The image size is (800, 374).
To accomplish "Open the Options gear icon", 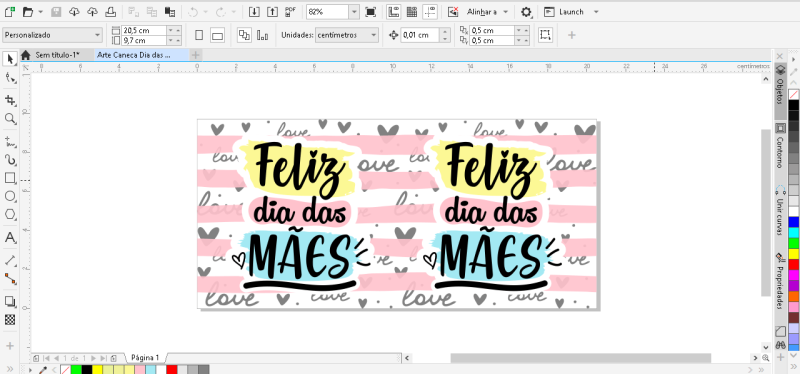I will (x=526, y=12).
